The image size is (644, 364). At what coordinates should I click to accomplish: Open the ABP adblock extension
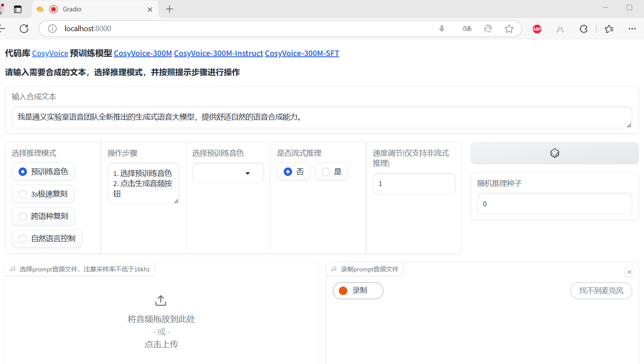pyautogui.click(x=537, y=29)
